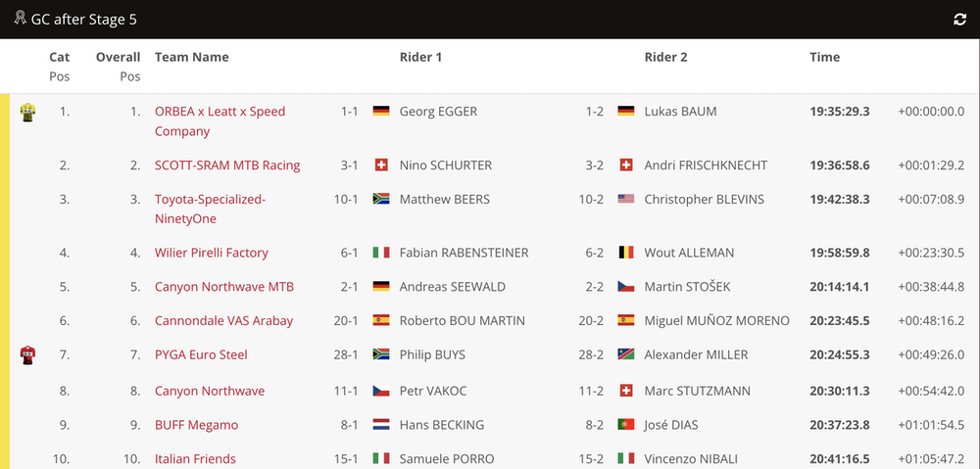The width and height of the screenshot is (980, 469).
Task: Click the German flag beside Georg EGGER
Action: coord(381,112)
